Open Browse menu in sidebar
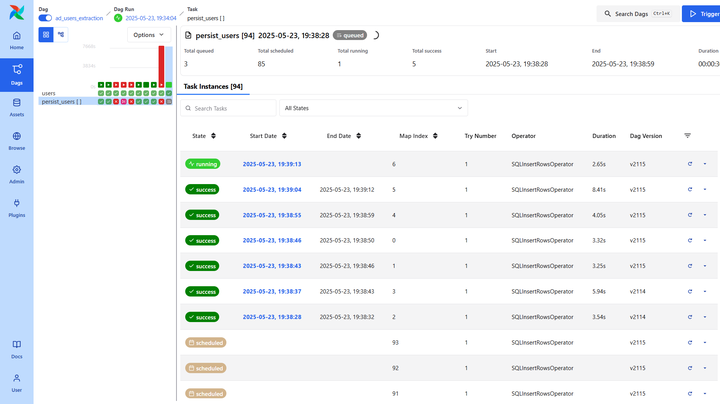The width and height of the screenshot is (720, 404). 17,141
